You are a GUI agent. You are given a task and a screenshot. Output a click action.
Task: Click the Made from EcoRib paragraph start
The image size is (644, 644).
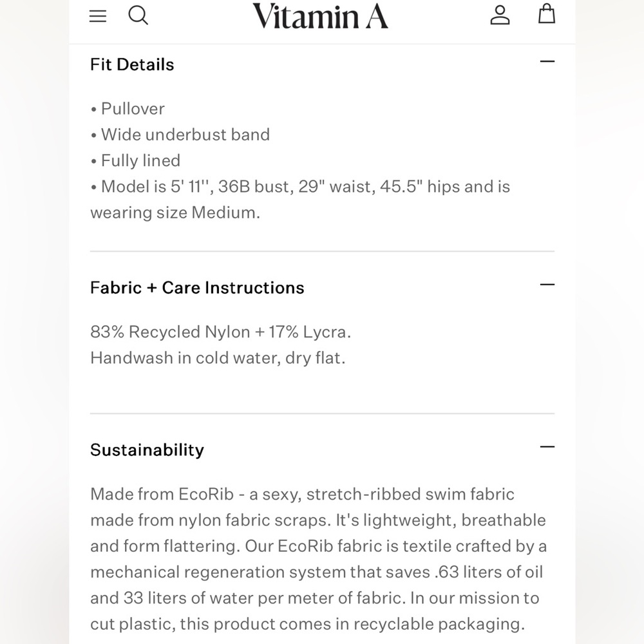click(162, 494)
